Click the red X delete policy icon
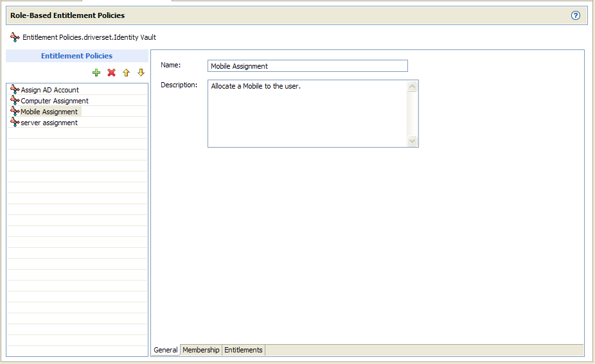Image resolution: width=595 pixels, height=364 pixels. 111,73
